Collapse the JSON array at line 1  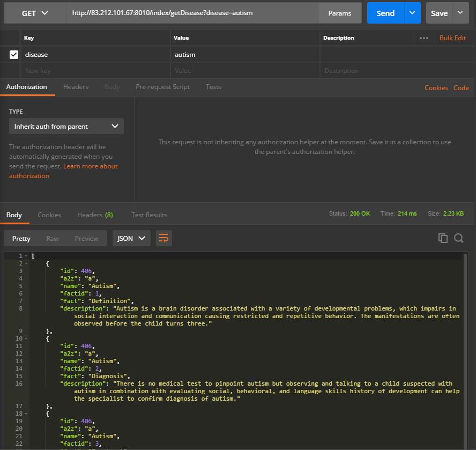pos(26,256)
